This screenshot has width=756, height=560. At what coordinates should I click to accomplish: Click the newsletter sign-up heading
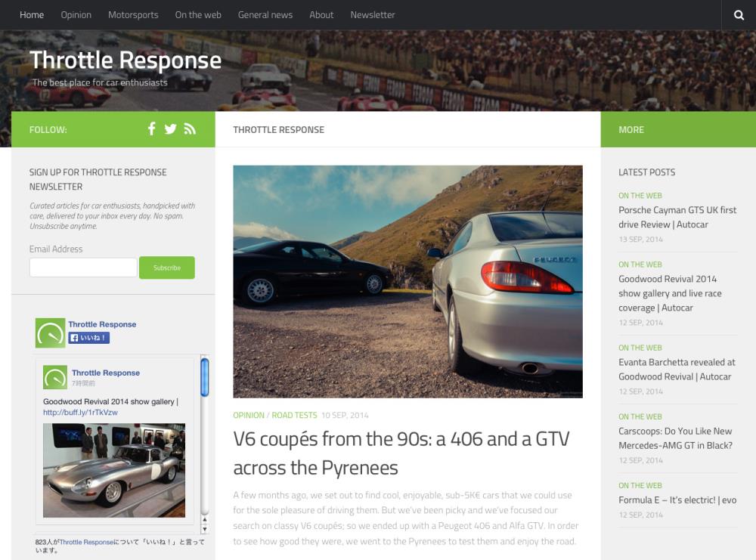pos(98,179)
